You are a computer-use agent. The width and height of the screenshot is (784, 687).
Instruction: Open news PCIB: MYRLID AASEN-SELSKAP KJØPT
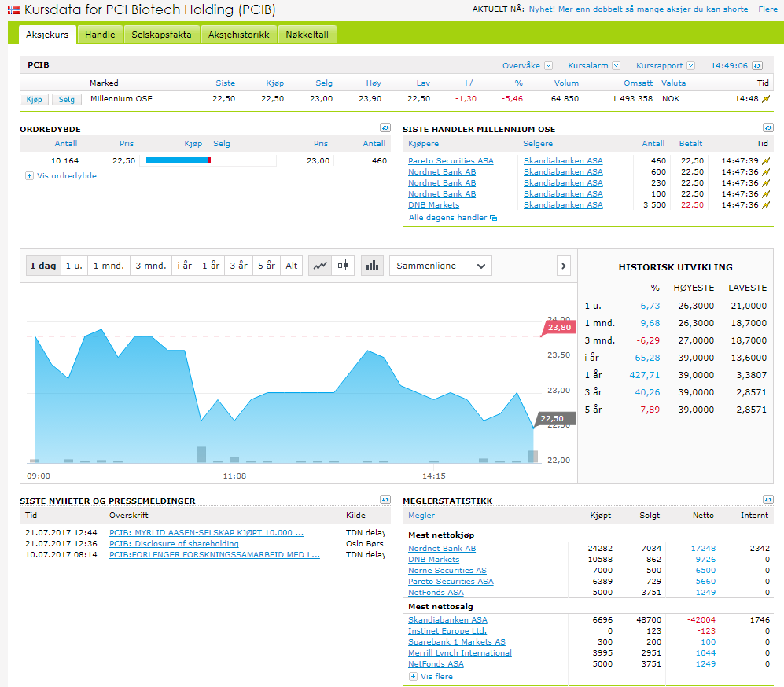click(207, 533)
